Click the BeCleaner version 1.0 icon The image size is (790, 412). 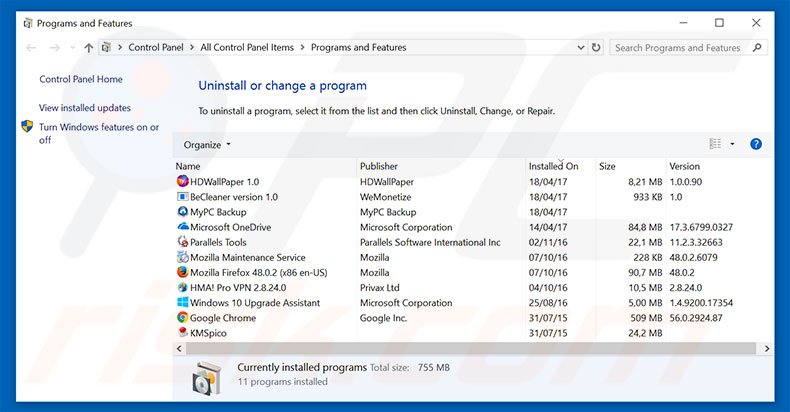click(x=182, y=196)
